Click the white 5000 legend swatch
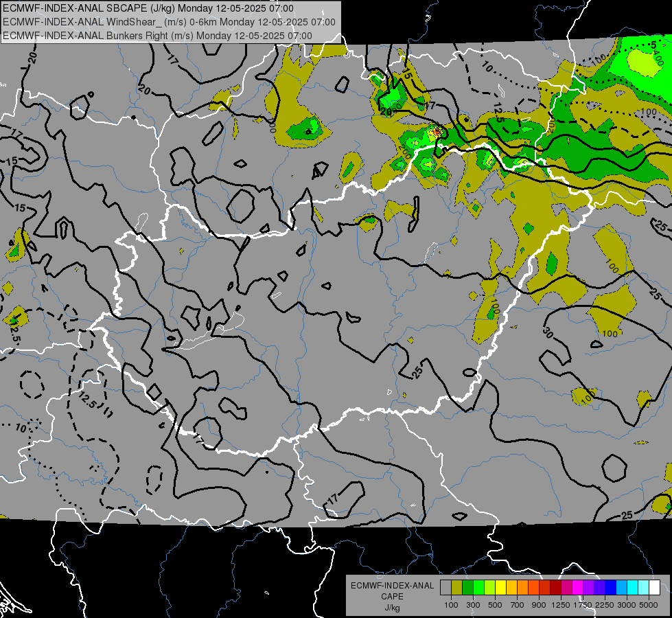 tap(654, 588)
